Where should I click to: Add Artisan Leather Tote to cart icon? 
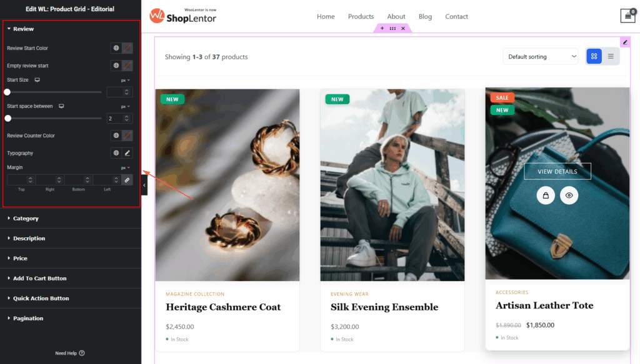click(x=545, y=195)
